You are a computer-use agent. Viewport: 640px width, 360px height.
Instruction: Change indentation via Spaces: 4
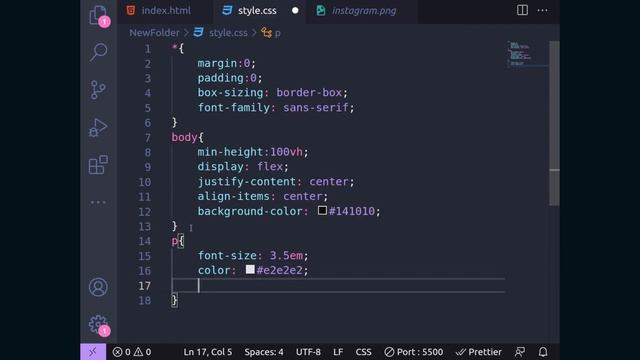pyautogui.click(x=264, y=352)
